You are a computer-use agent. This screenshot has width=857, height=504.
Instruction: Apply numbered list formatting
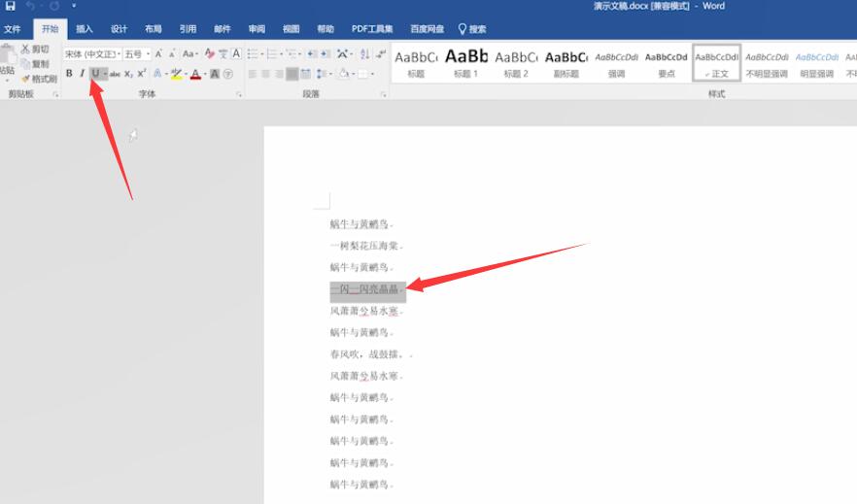[272, 54]
